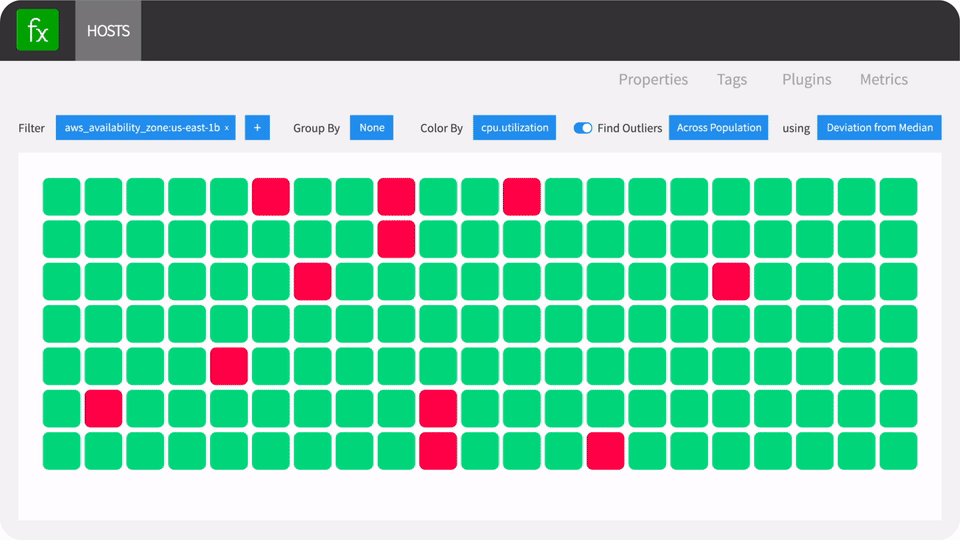Toggle the Find Outliers switch
960x540 pixels.
pos(582,128)
